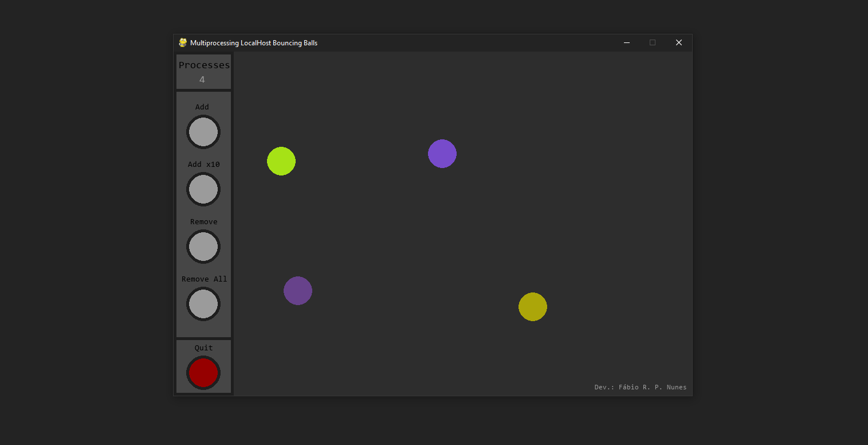Click the purple ball near the top
868x445 pixels.
442,154
